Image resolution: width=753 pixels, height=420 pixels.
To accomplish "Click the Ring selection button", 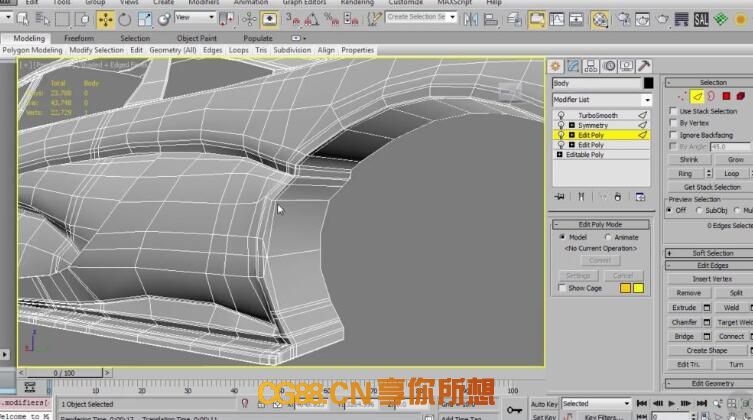I will pos(685,173).
